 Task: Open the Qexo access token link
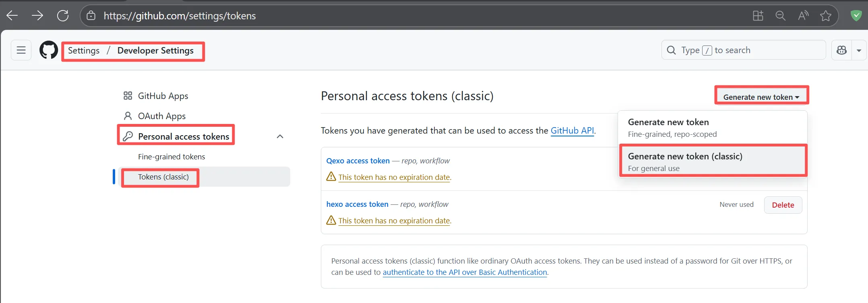tap(358, 161)
